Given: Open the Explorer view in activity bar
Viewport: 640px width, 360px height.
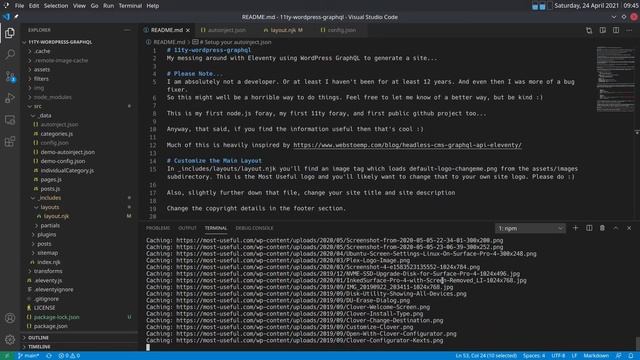Looking at the screenshot, I should [x=10, y=33].
